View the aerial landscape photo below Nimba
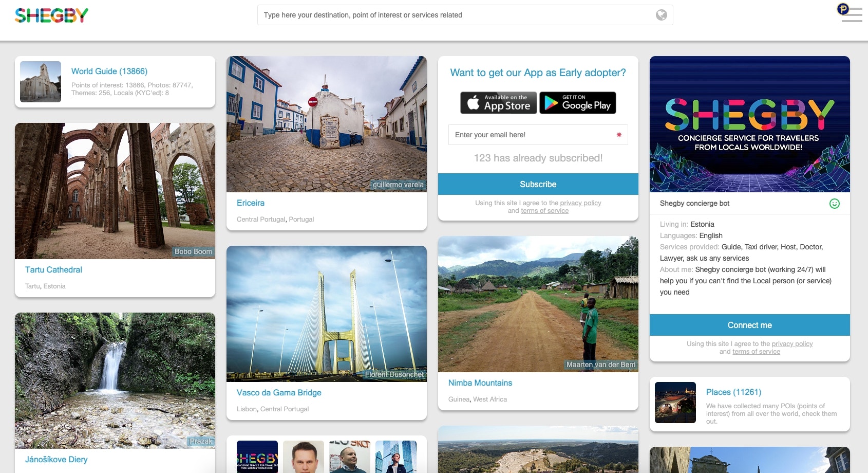Image resolution: width=868 pixels, height=473 pixels. click(538, 449)
